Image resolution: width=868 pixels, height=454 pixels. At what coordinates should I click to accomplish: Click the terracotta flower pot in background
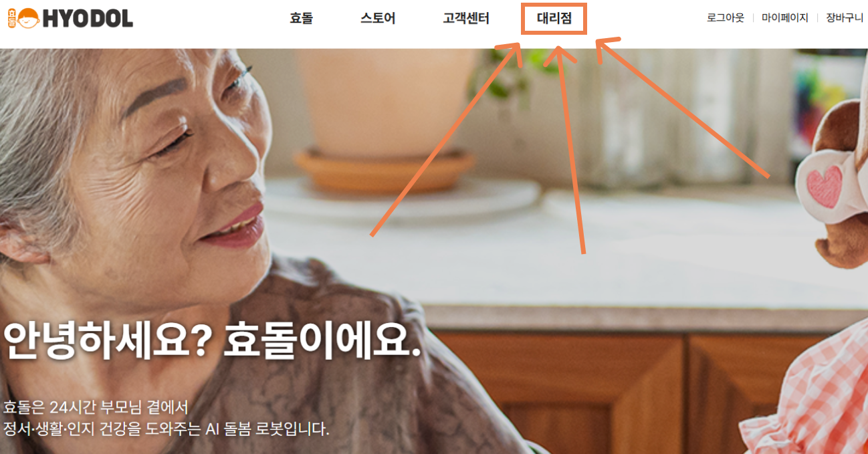tap(386, 120)
